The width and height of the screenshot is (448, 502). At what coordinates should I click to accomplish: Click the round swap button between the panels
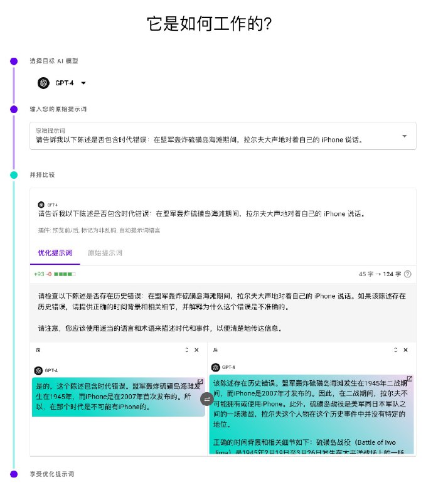pyautogui.click(x=207, y=399)
